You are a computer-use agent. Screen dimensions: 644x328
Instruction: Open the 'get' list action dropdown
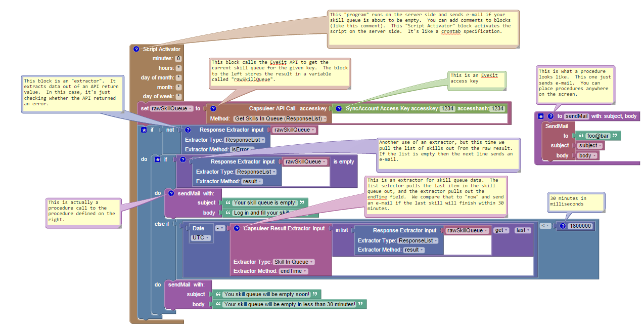501,230
